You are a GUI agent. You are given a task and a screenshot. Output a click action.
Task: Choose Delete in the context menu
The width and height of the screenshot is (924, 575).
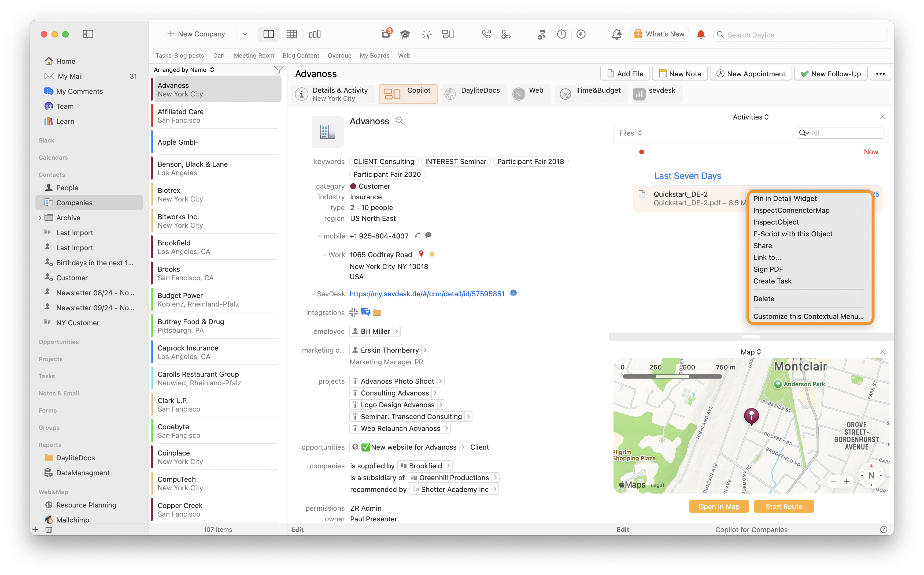tap(763, 298)
